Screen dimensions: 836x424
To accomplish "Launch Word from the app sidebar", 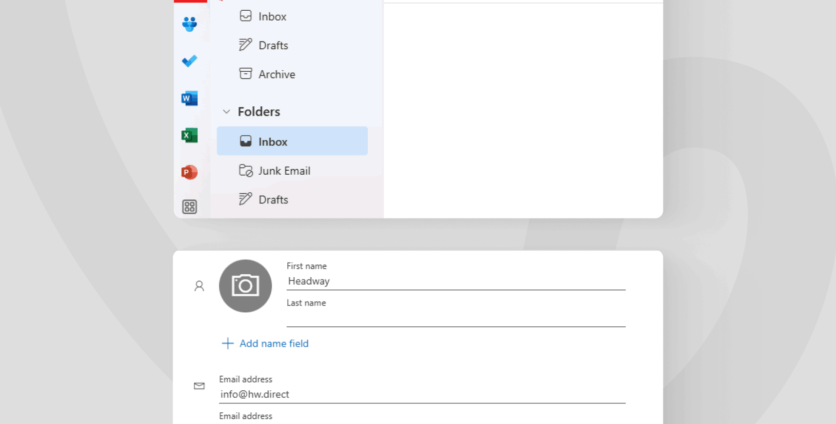I will [189, 98].
